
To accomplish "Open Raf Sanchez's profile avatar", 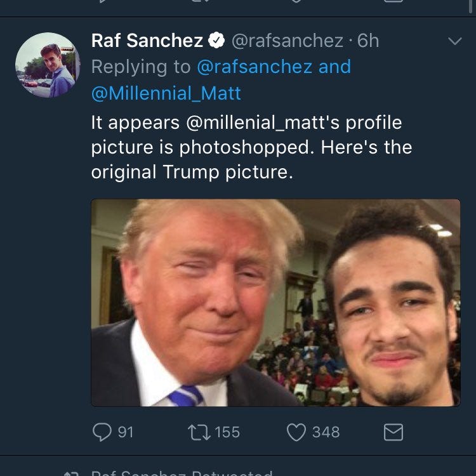I will tap(48, 65).
